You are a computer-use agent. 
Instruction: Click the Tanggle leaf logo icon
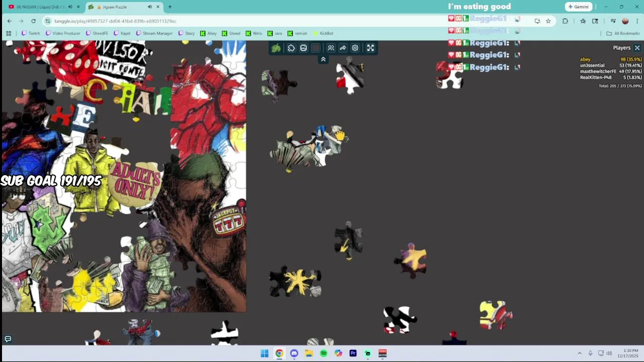click(276, 48)
